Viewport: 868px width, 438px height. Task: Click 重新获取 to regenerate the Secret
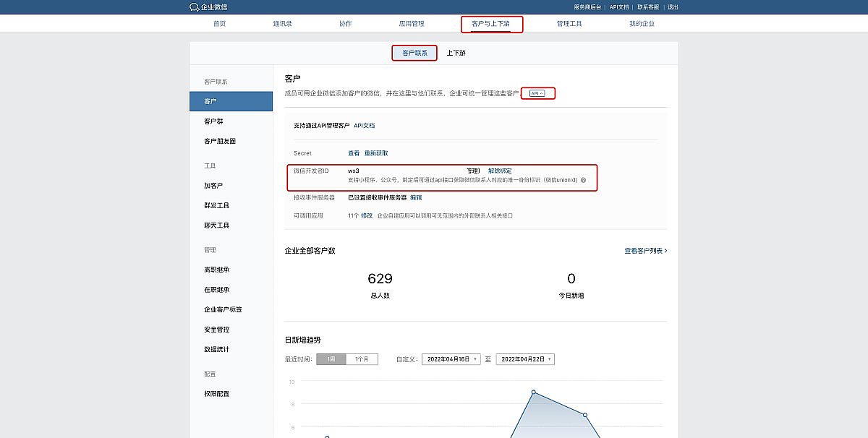pos(376,153)
